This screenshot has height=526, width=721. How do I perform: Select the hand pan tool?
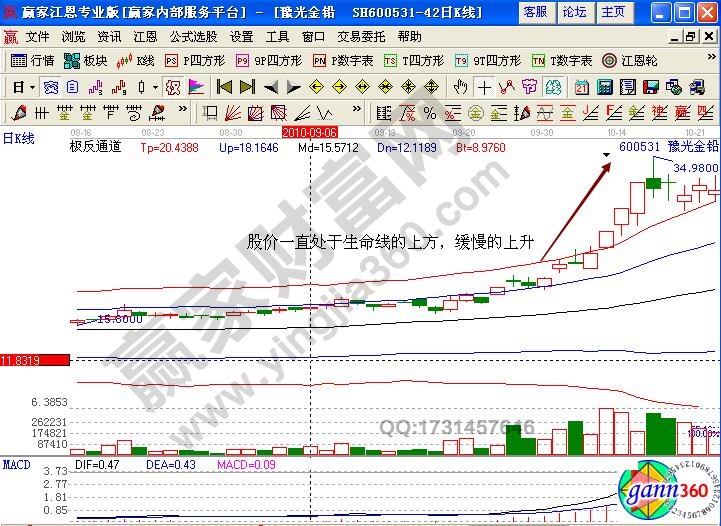(460, 86)
